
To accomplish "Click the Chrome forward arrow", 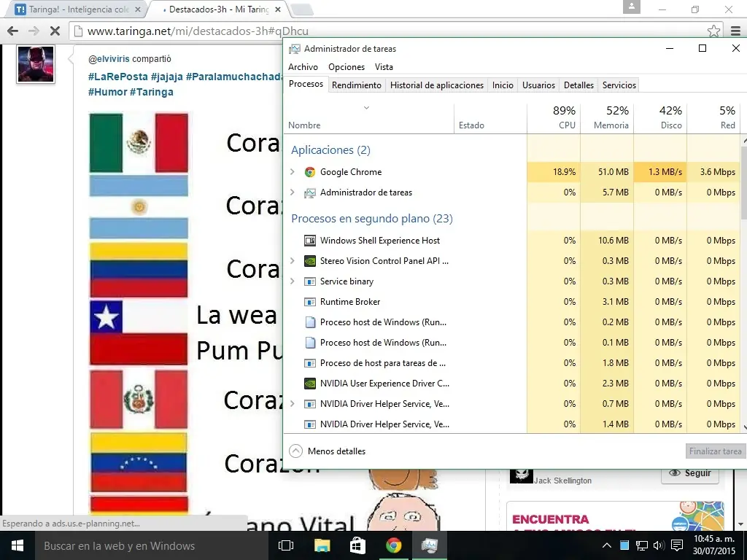I will click(34, 31).
